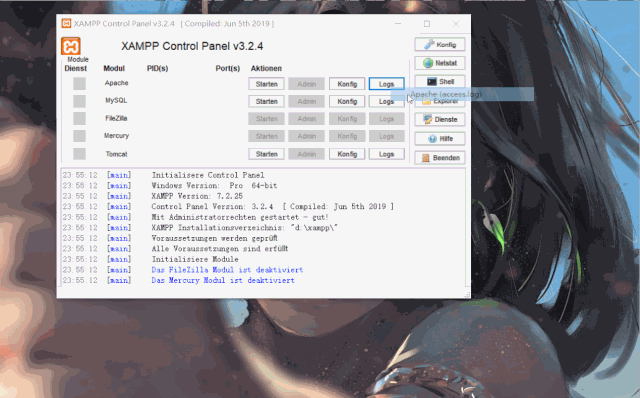Open Tomcat Konfig dropdown button
This screenshot has height=398, width=640.
point(347,154)
